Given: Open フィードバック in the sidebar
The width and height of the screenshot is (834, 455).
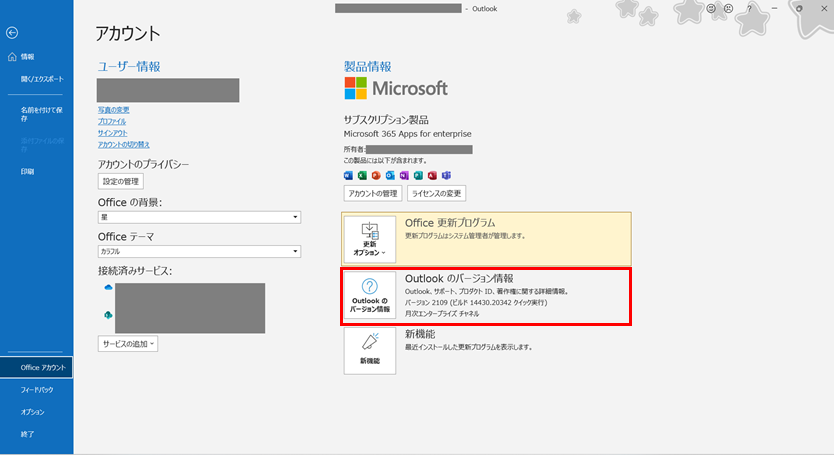Looking at the screenshot, I should click(37, 390).
